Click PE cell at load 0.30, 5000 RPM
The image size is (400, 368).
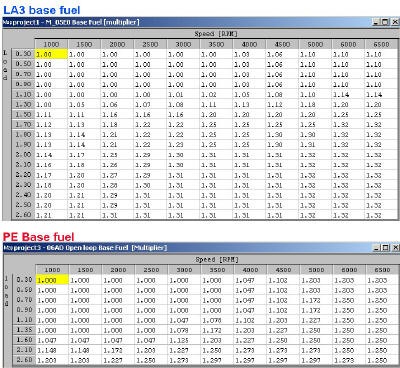(317, 280)
